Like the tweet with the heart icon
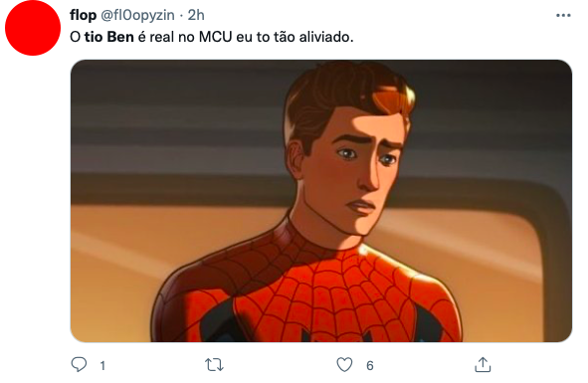The width and height of the screenshot is (588, 383). [x=344, y=365]
